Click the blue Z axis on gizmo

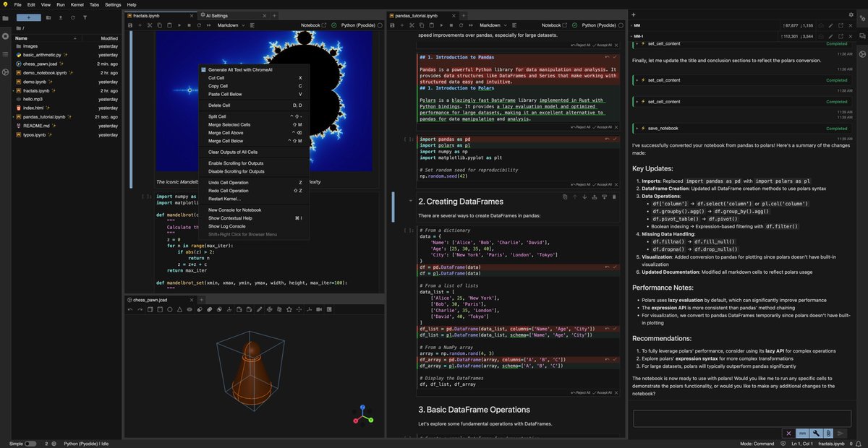click(x=362, y=408)
